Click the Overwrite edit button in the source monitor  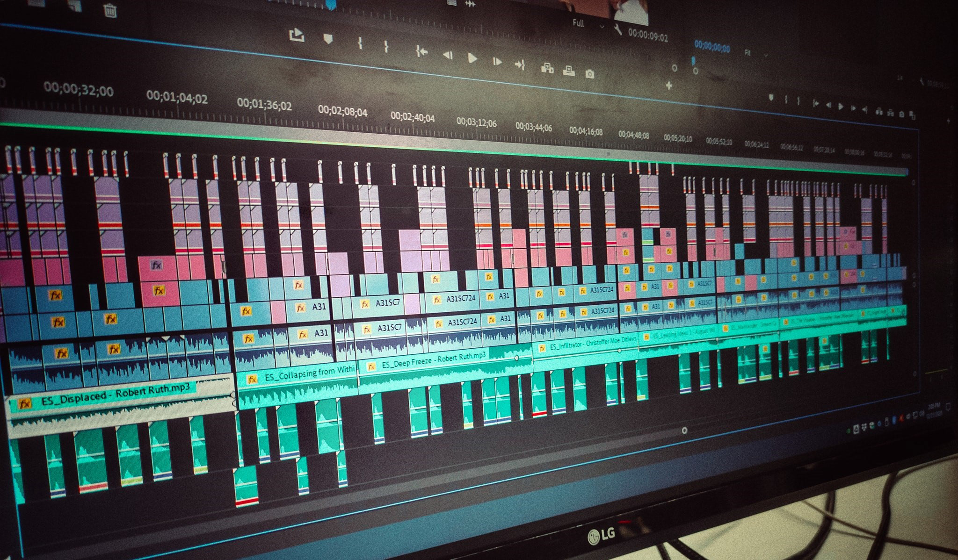click(x=569, y=71)
